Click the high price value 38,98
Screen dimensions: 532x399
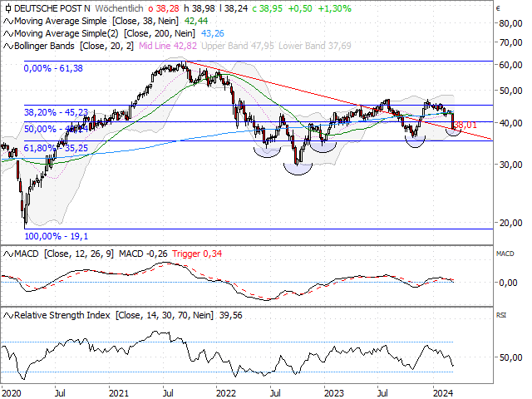click(x=204, y=8)
